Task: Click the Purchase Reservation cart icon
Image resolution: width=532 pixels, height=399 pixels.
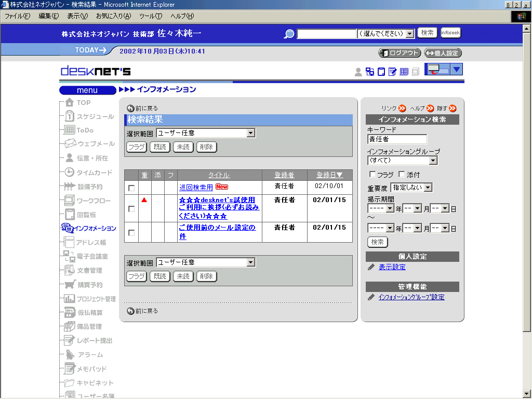Action: click(70, 284)
